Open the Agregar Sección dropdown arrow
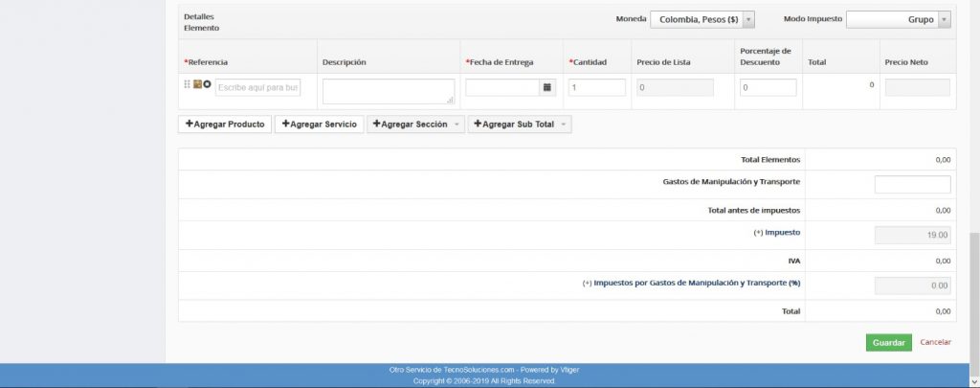Screen dimensions: 980x388 point(457,125)
